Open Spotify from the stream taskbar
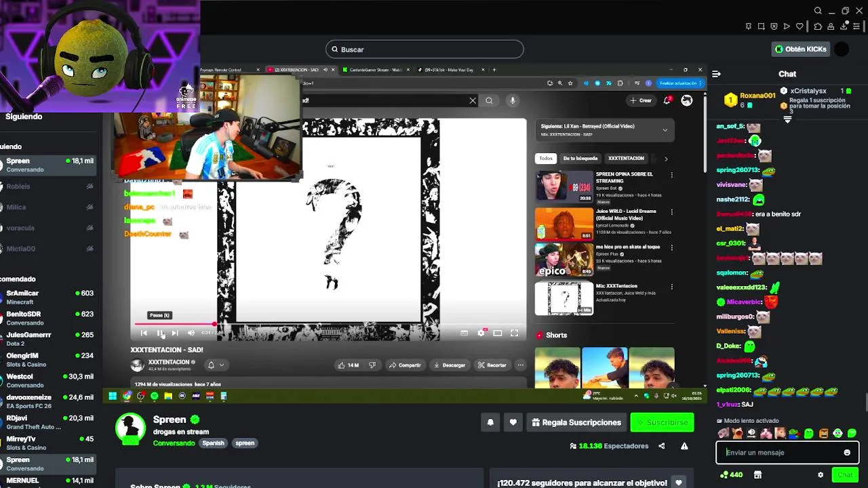This screenshot has width=868, height=488. [x=155, y=396]
